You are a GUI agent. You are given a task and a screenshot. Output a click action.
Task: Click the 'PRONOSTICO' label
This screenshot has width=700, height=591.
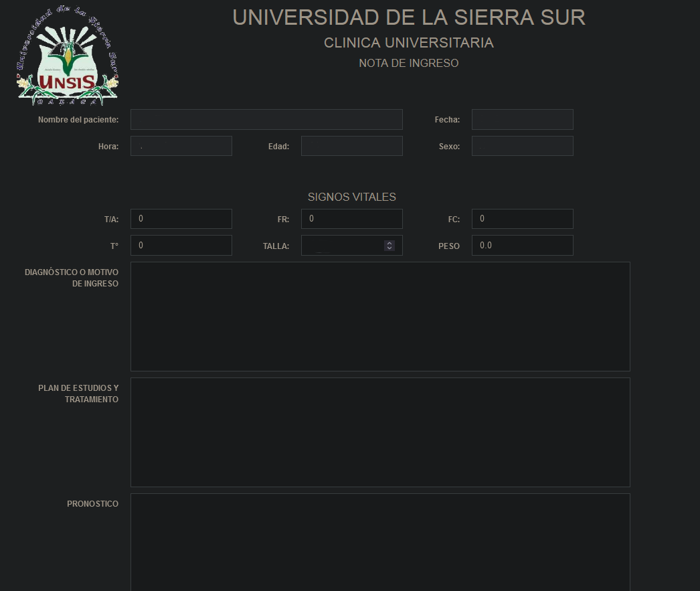pos(93,504)
